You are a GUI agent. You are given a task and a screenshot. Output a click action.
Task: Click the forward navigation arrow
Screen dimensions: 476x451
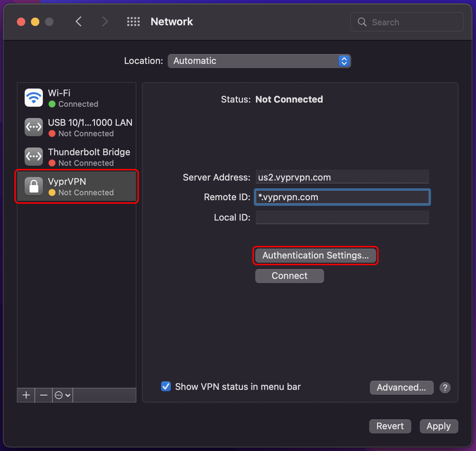(x=105, y=21)
